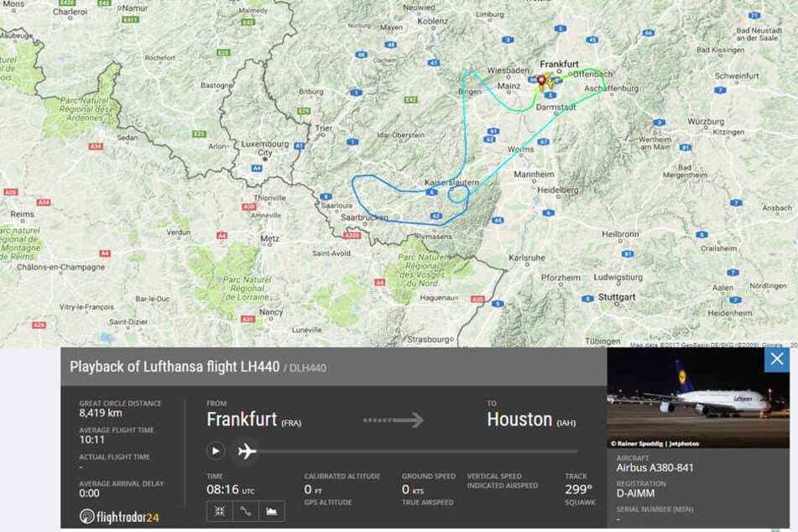Click the Kaiserslautern label on map

452,182
